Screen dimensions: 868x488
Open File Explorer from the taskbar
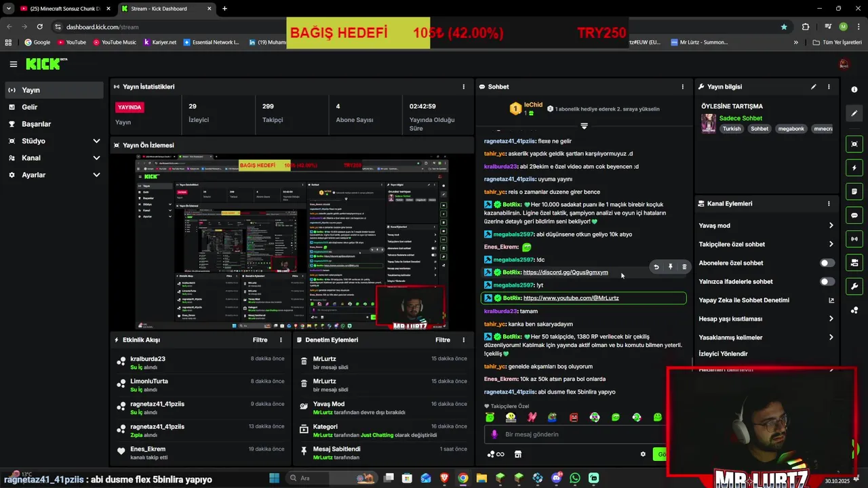[x=481, y=478]
